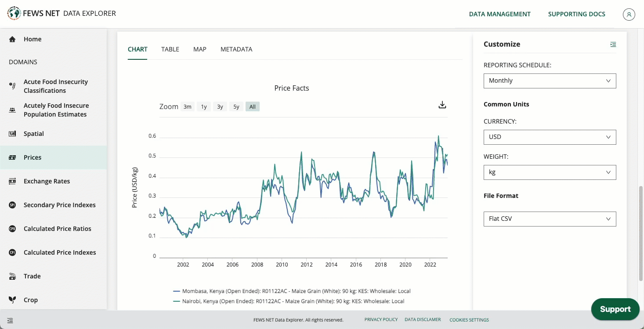
Task: Collapse sidebar using bottom-left menu icon
Action: point(10,320)
